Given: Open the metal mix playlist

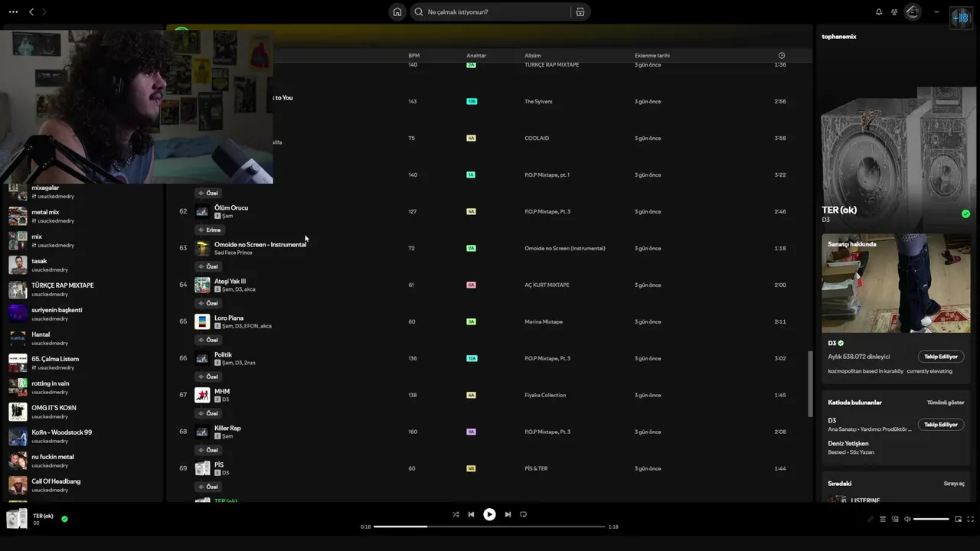Looking at the screenshot, I should (x=83, y=217).
